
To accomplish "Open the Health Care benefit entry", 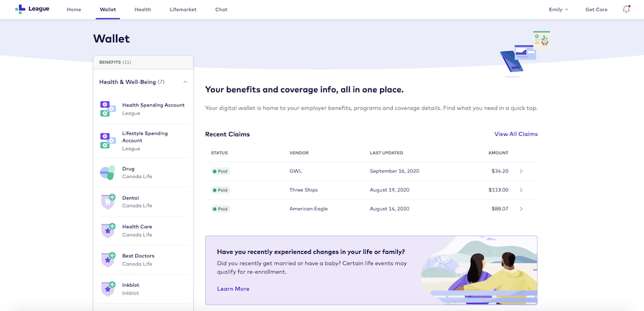I will click(x=143, y=231).
